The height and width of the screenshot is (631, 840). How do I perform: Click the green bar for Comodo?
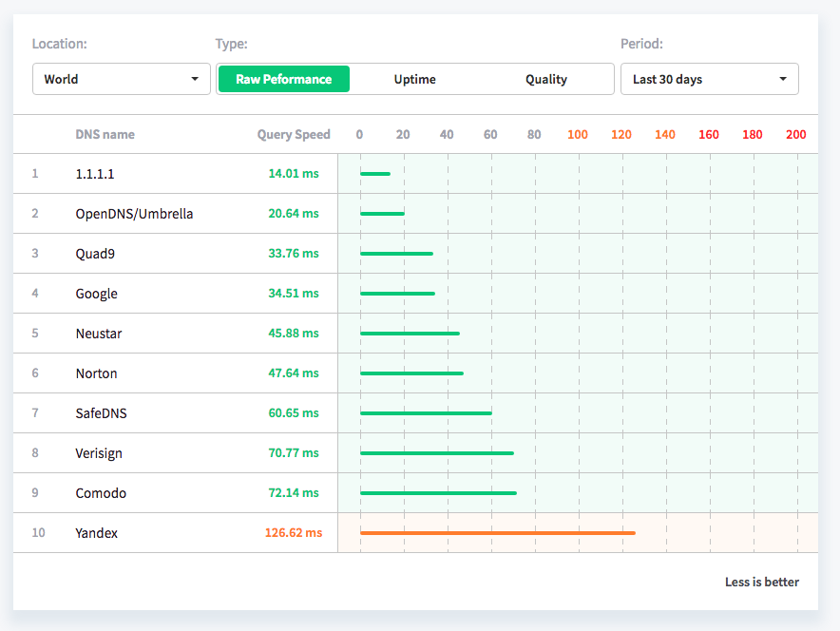[439, 493]
